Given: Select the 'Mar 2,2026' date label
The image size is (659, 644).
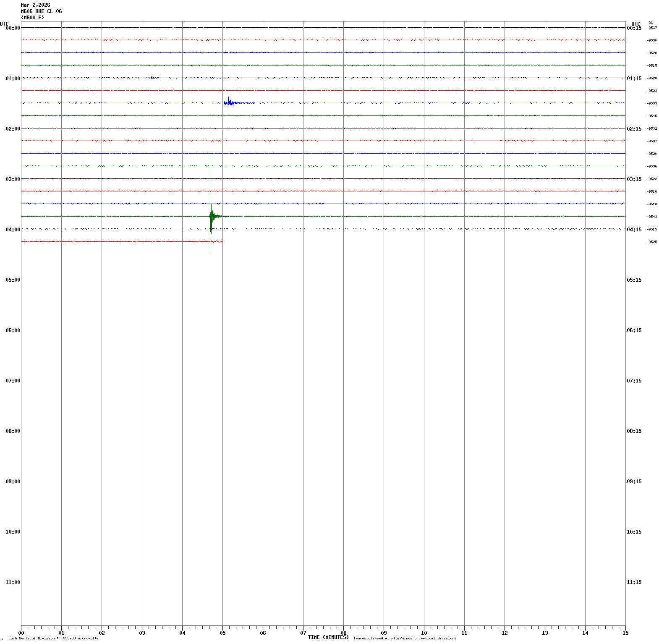Looking at the screenshot, I should 35,5.
